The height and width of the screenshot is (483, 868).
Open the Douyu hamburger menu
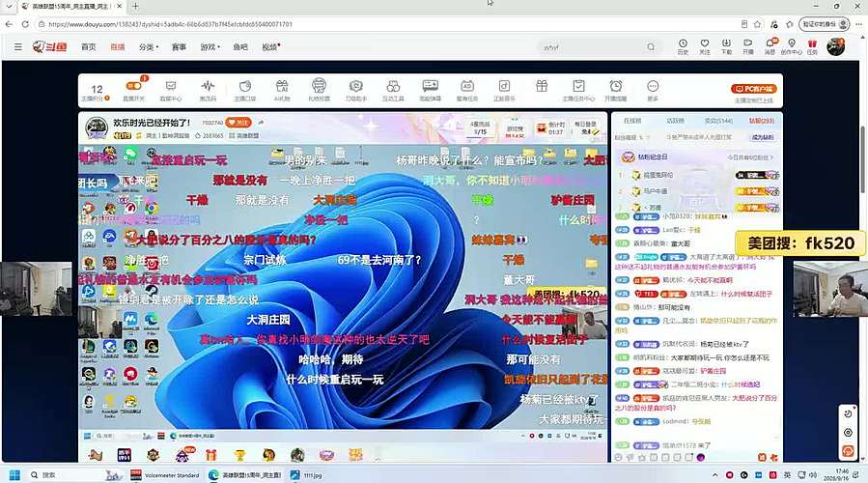(18, 47)
